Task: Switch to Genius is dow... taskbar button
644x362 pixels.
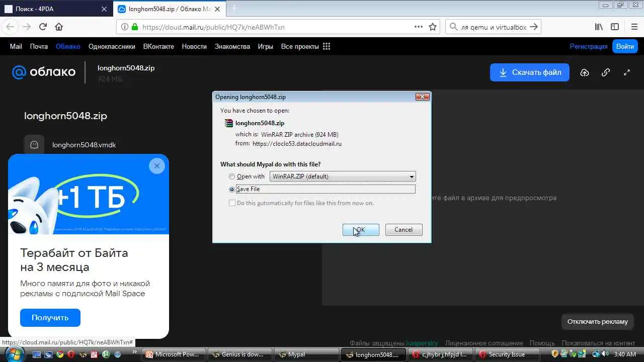Action: click(240, 354)
